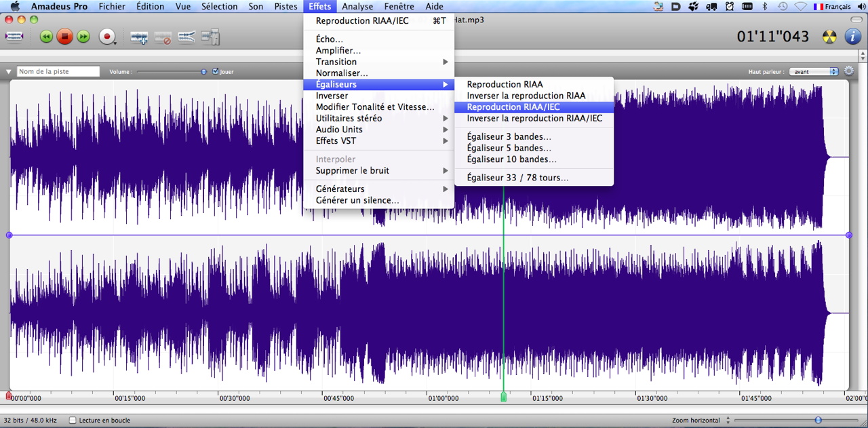Toggle the Jouer checkbox
The image size is (868, 428).
216,71
